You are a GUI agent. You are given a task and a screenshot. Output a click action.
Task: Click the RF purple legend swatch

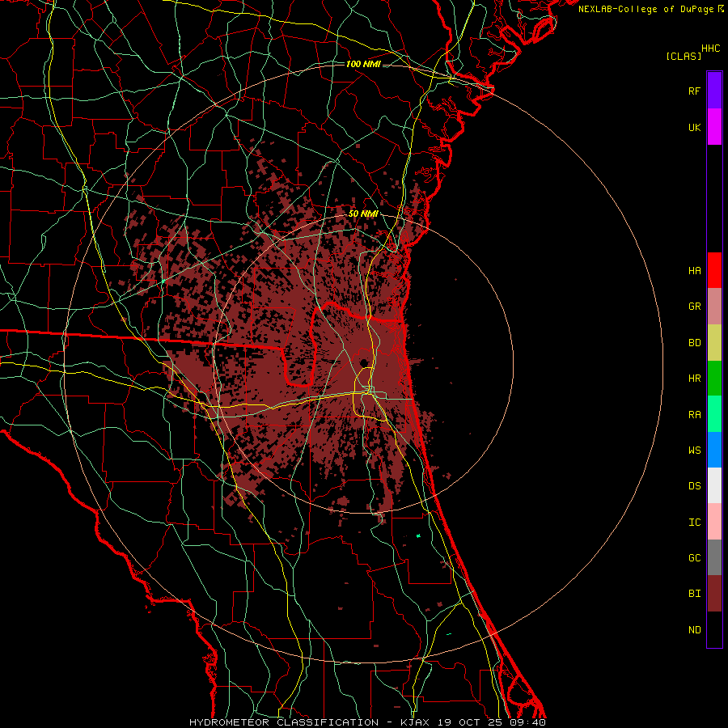coord(714,91)
